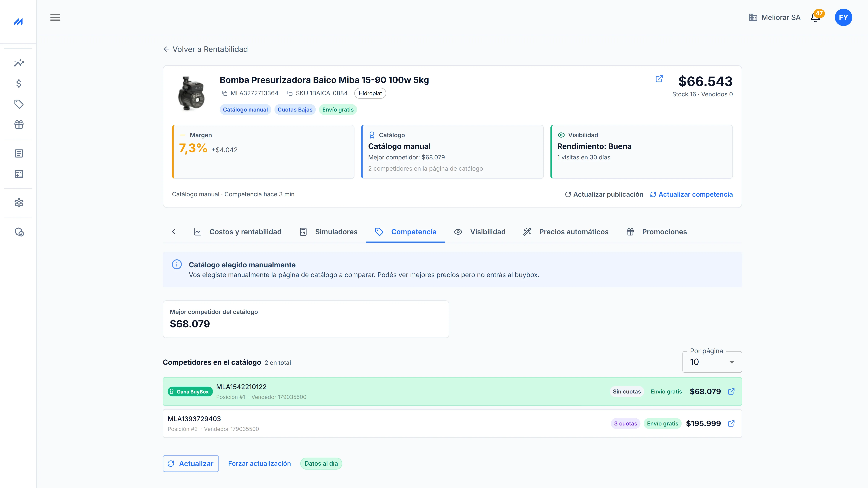Open MLA1393729403 competitor external link
Viewport: 868px width, 488px height.
click(x=731, y=424)
